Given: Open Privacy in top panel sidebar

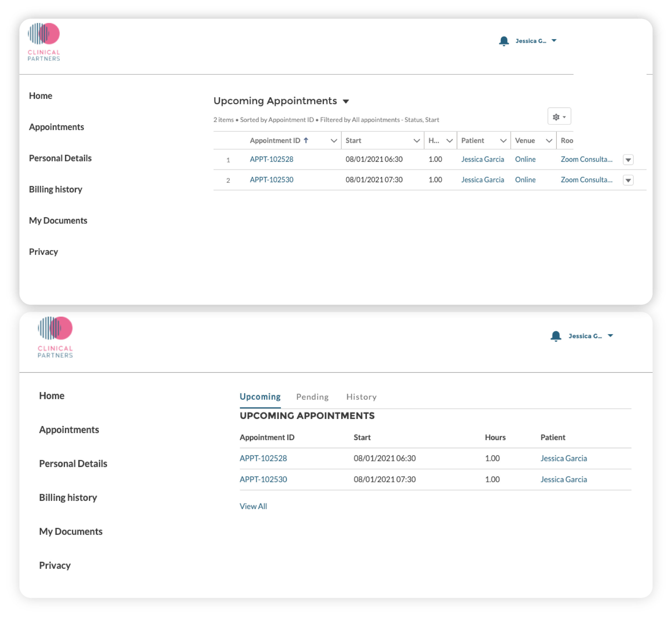Looking at the screenshot, I should point(44,252).
